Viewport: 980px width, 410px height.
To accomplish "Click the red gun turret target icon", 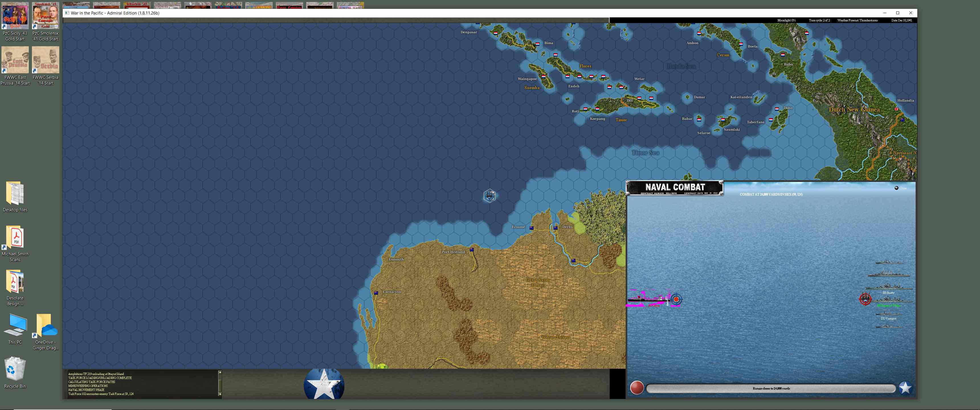I will pos(865,299).
